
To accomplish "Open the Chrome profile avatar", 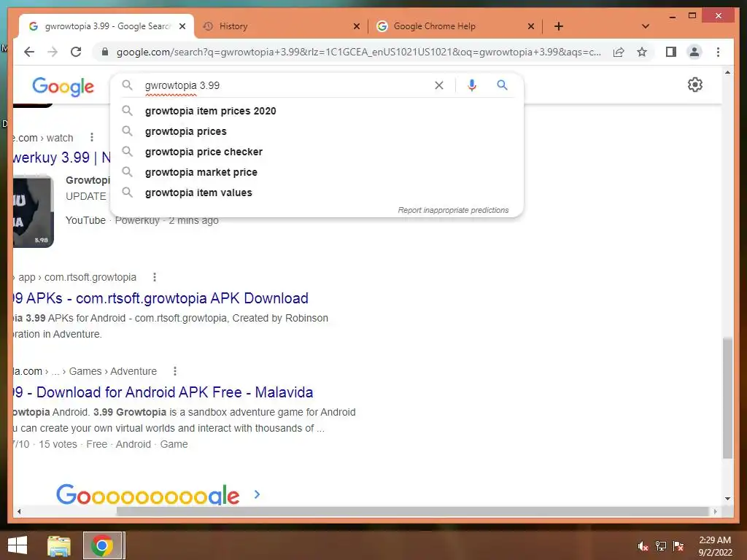I will [x=694, y=52].
